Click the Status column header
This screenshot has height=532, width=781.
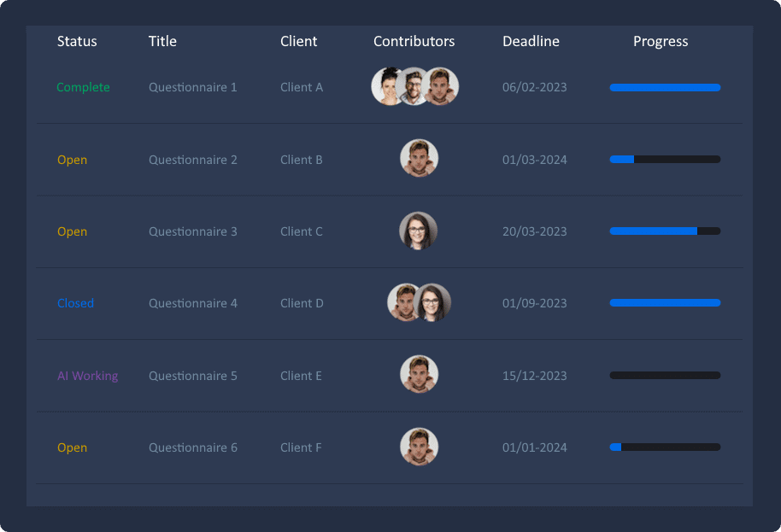pos(77,41)
